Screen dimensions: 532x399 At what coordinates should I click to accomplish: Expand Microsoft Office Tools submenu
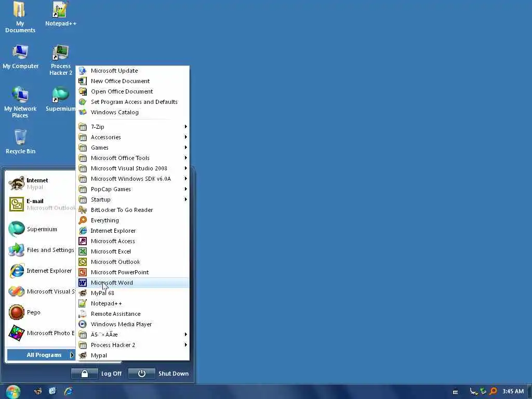click(132, 158)
